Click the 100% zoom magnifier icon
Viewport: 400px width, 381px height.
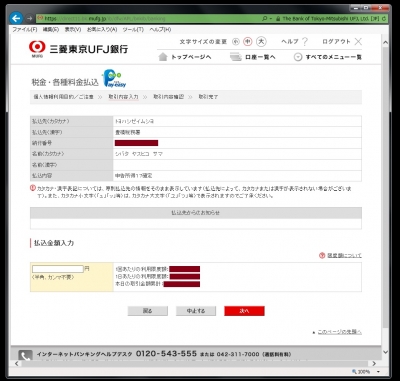354,372
